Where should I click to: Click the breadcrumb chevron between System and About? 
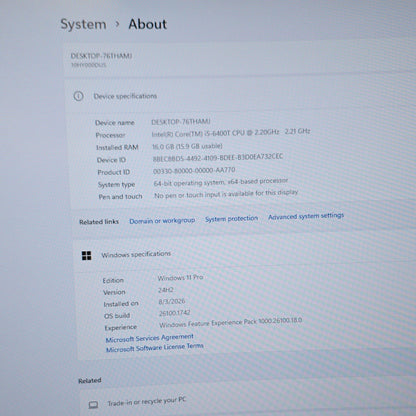click(117, 24)
